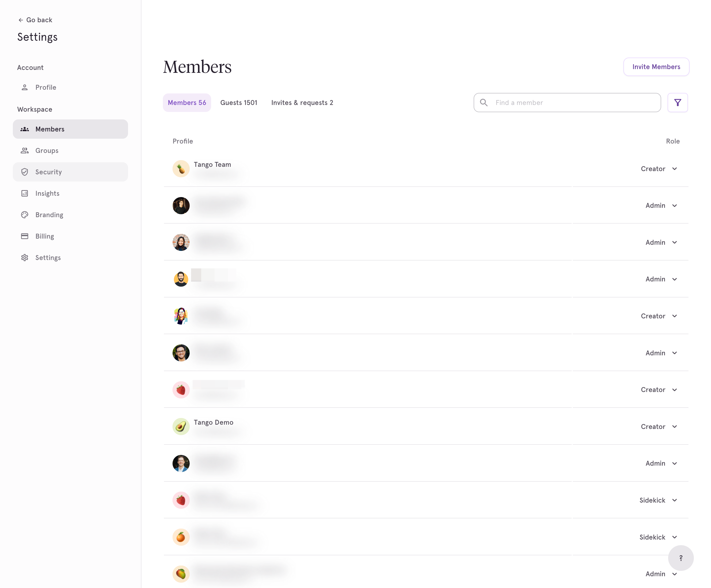Click the Members people icon in sidebar

coord(25,129)
